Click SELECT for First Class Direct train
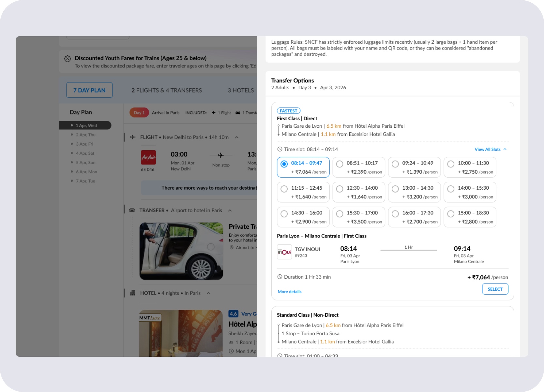 495,289
